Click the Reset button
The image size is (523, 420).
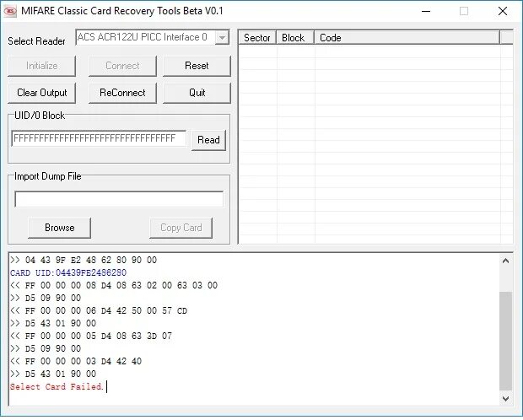(x=197, y=66)
